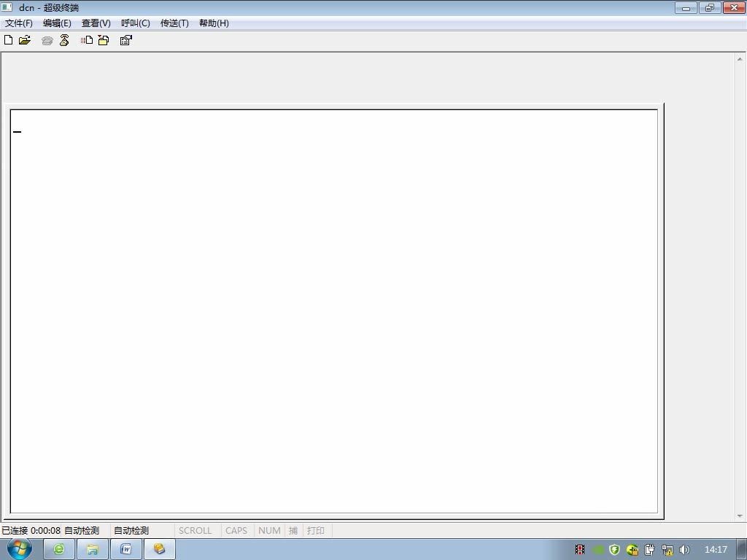This screenshot has height=560, width=747.
Task: Open the Windows Start menu
Action: coord(20,549)
